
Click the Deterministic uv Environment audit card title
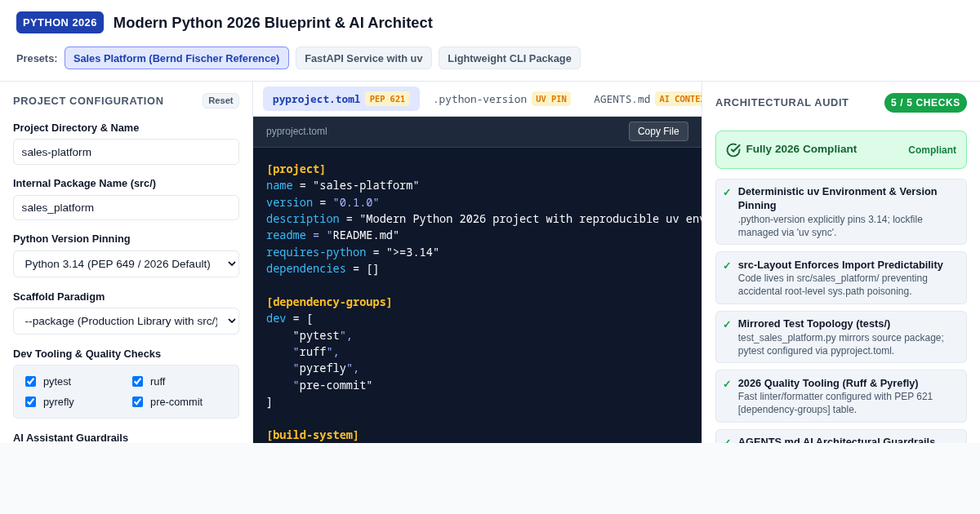click(838, 198)
